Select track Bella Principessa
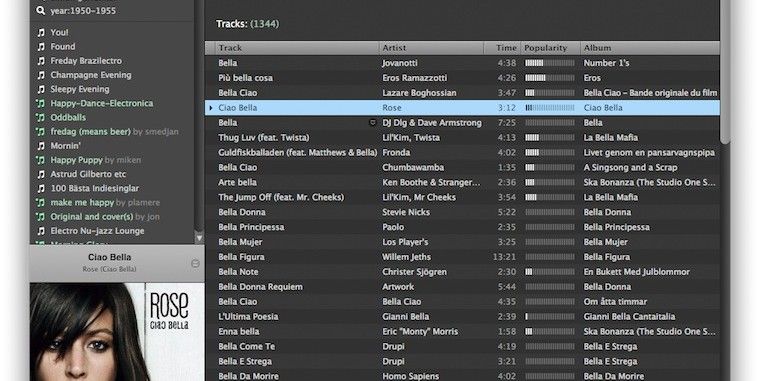 (251, 227)
